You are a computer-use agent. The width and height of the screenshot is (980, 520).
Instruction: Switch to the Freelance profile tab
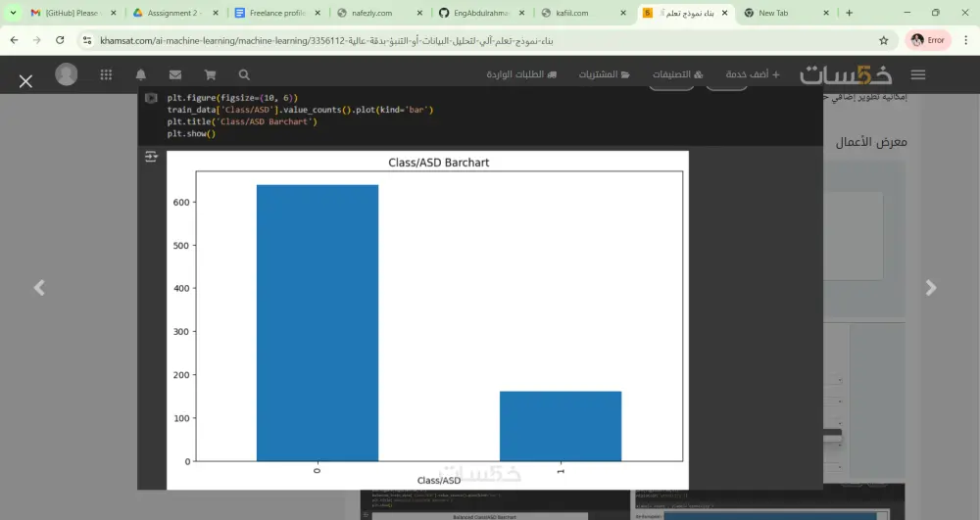275,13
